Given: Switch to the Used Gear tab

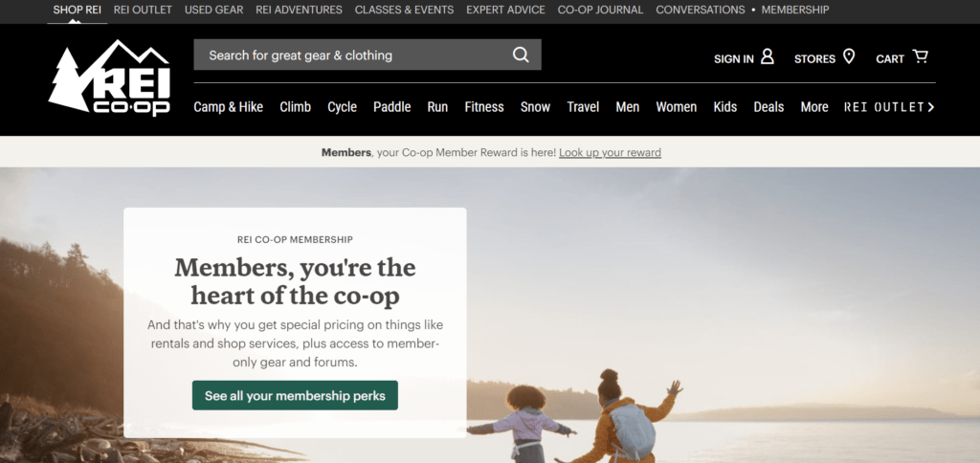Looking at the screenshot, I should click(213, 10).
